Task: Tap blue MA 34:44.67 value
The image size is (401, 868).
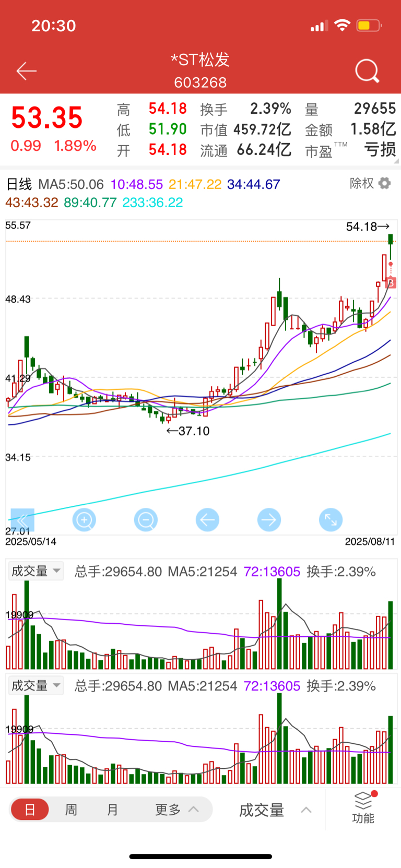Action: pyautogui.click(x=254, y=184)
